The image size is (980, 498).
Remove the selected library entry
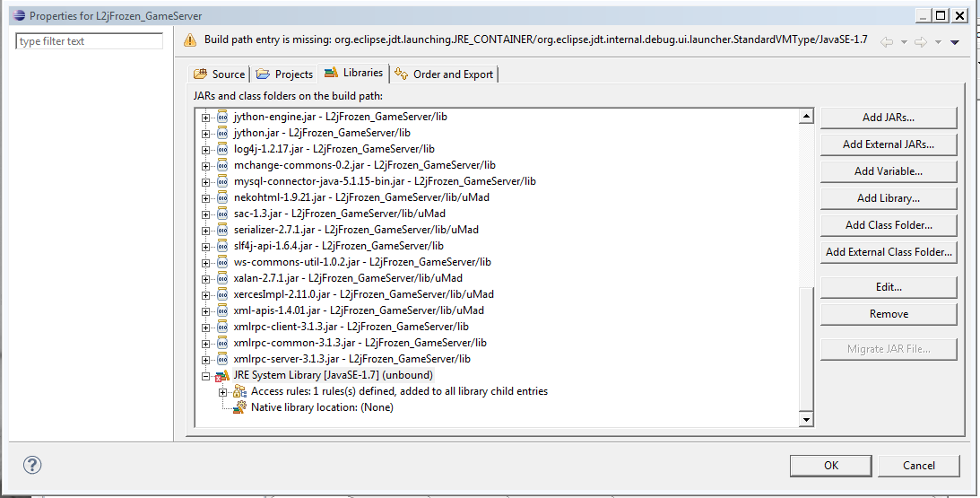click(889, 314)
